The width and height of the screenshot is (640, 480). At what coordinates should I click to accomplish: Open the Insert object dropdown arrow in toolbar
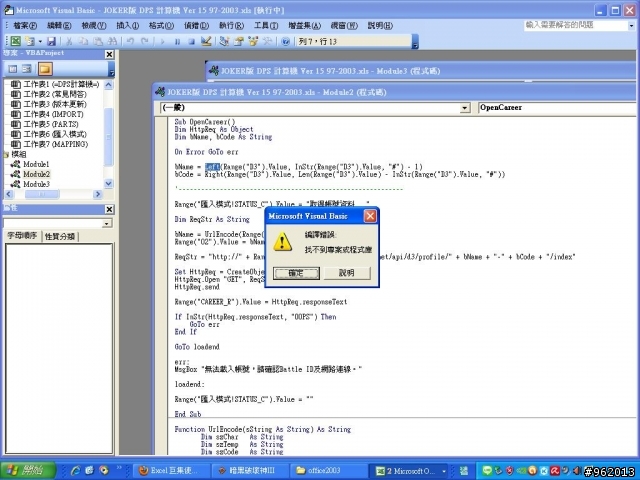point(40,41)
